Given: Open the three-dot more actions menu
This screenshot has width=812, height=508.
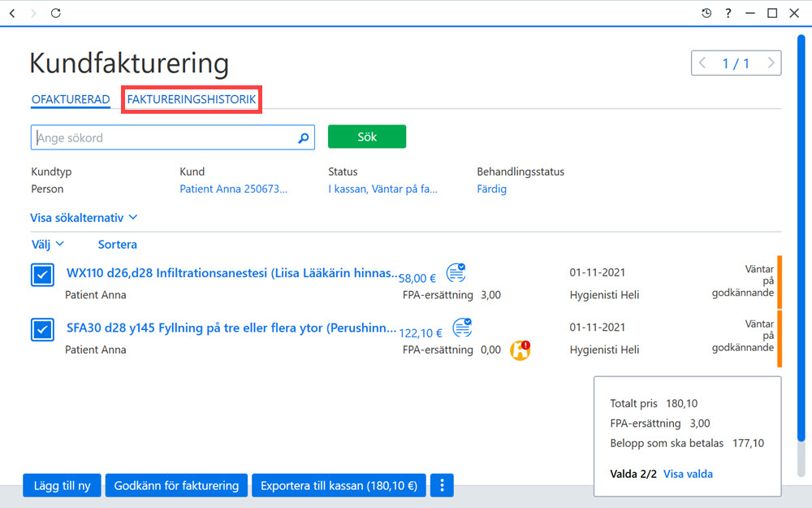Looking at the screenshot, I should [x=442, y=485].
